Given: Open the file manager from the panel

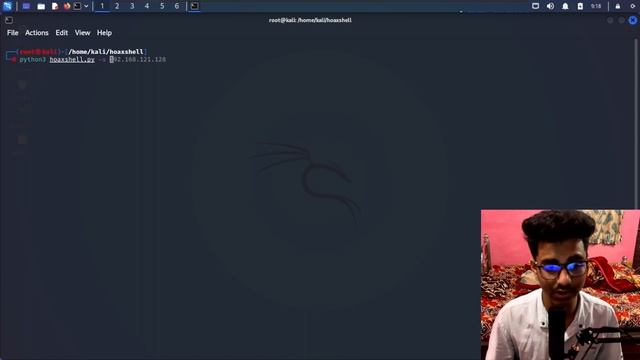Looking at the screenshot, I should pos(41,6).
